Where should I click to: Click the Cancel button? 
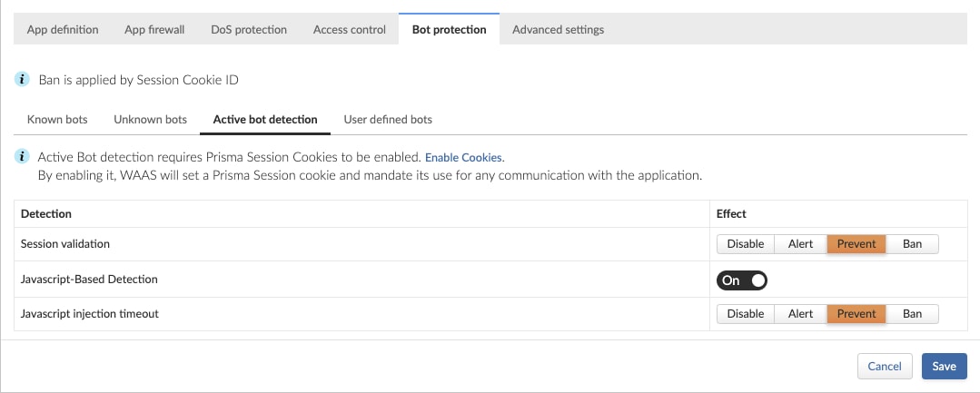(x=885, y=367)
